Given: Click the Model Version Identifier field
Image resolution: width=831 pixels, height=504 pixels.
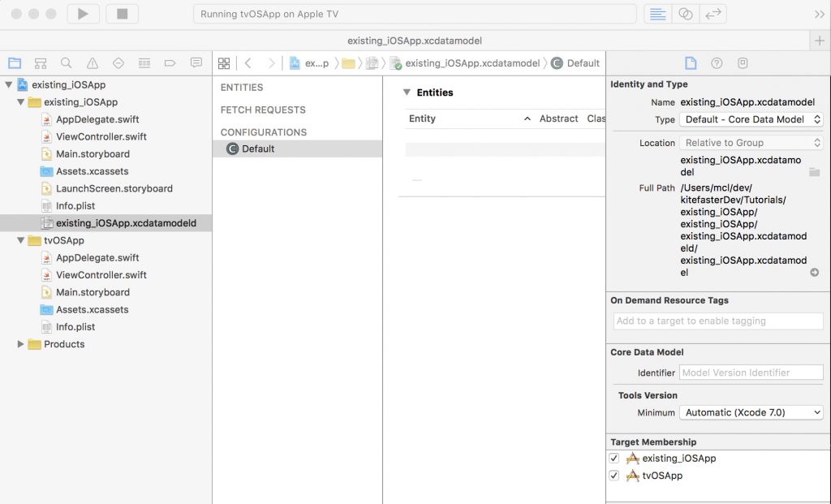Looking at the screenshot, I should tap(751, 373).
